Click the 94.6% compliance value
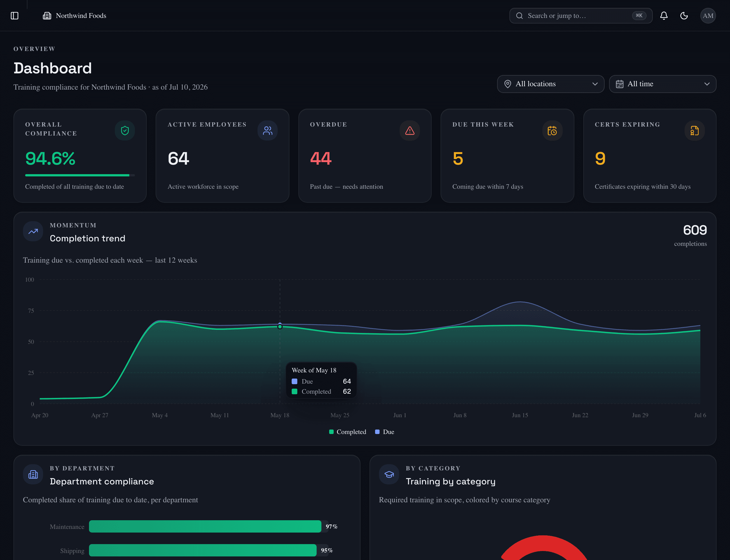The width and height of the screenshot is (730, 560). point(50,158)
